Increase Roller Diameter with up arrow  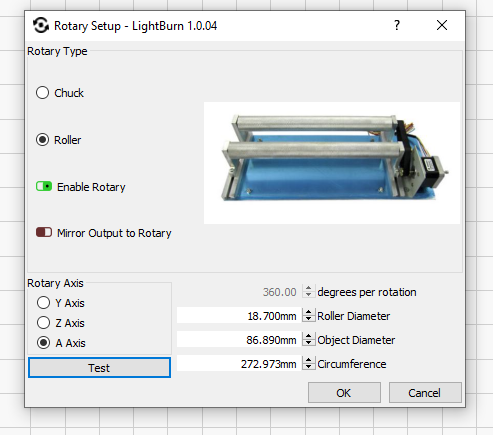pos(309,312)
